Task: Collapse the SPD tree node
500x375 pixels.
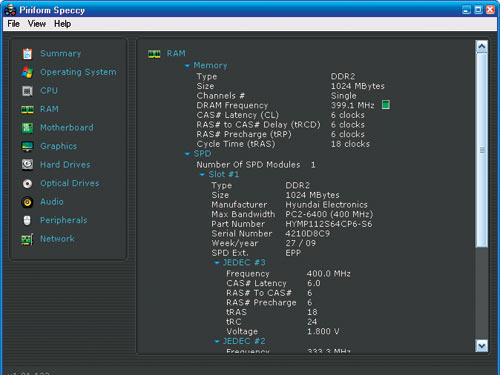Action: click(187, 154)
